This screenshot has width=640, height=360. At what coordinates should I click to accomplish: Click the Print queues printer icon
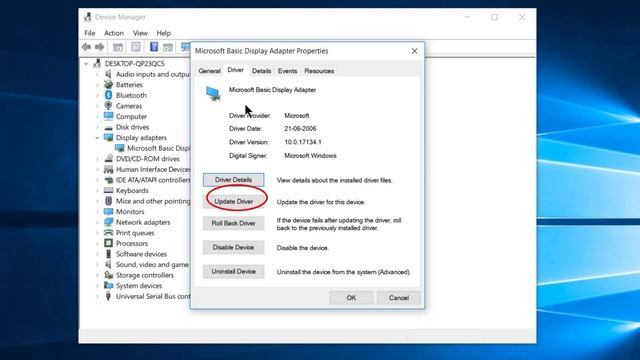point(108,233)
